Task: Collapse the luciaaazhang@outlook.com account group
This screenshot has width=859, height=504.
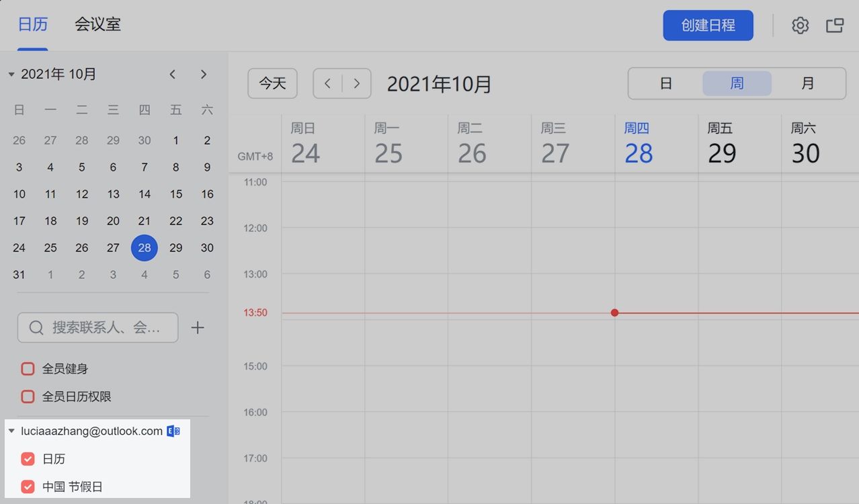Action: [11, 431]
